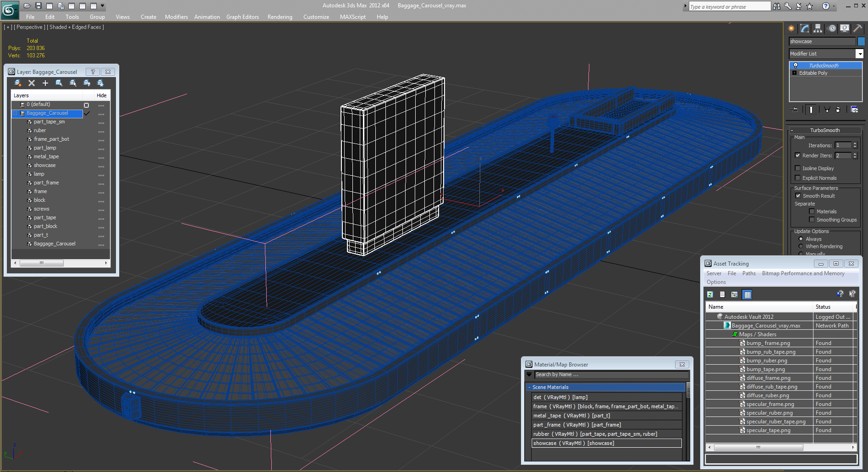Expand the Editable Poly stack entry

coord(794,73)
